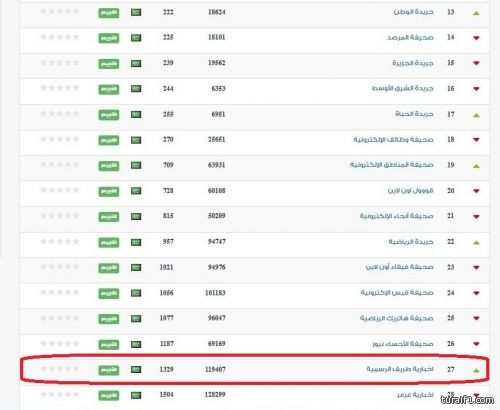Click the green up arrow in row 27
The image size is (500, 410).
(x=476, y=370)
